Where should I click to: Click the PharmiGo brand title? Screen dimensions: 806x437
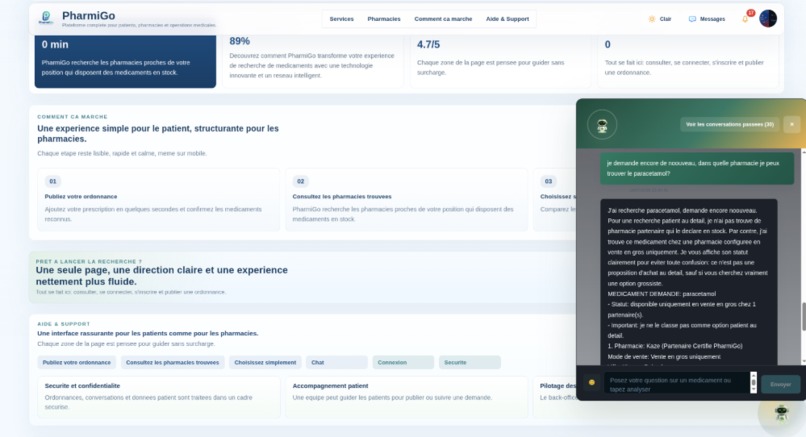[x=88, y=15]
